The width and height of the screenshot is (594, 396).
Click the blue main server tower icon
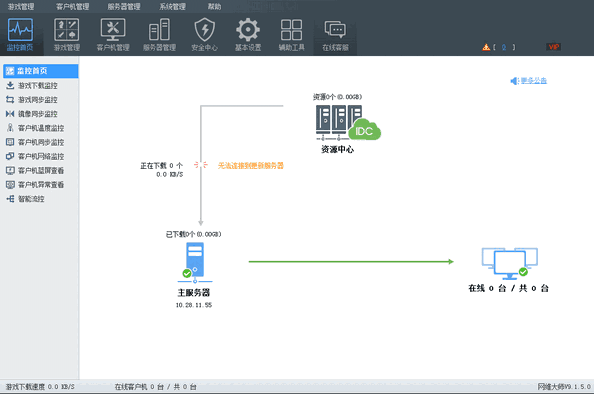(195, 263)
